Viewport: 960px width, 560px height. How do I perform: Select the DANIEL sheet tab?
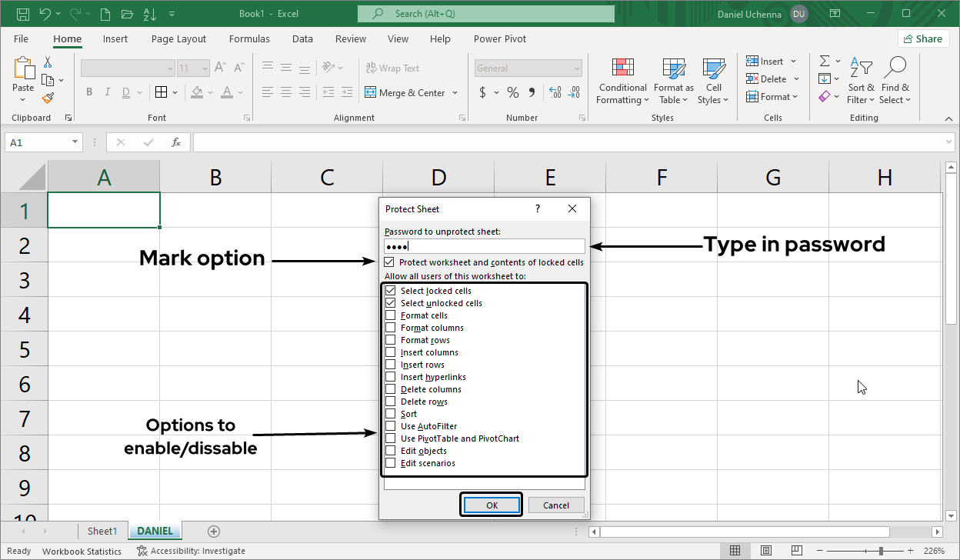click(x=155, y=531)
